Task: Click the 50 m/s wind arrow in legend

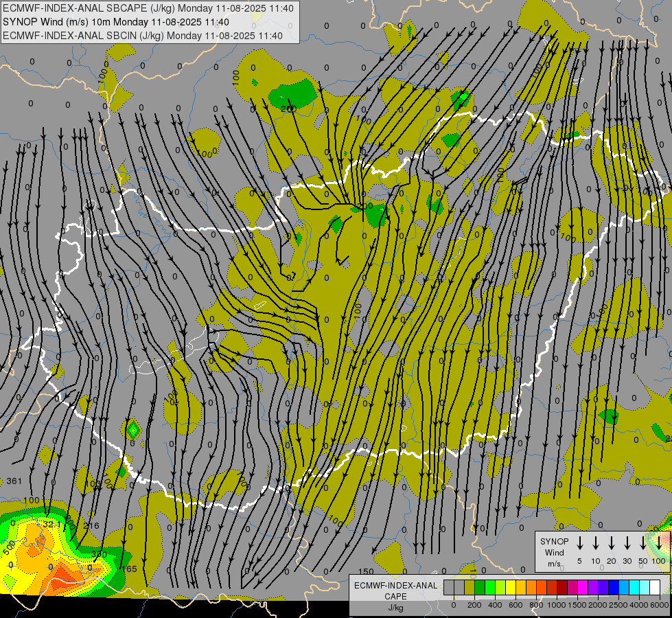Action: tap(643, 543)
